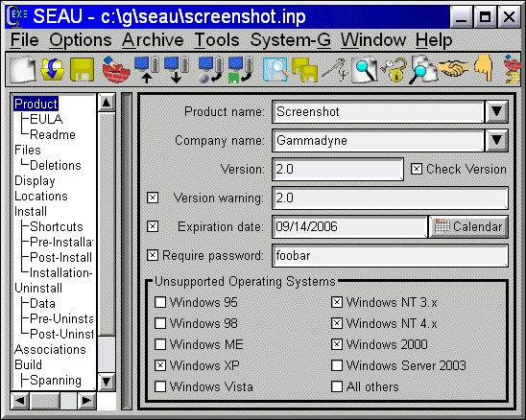Select the Display tree node
The image size is (526, 420).
(35, 180)
